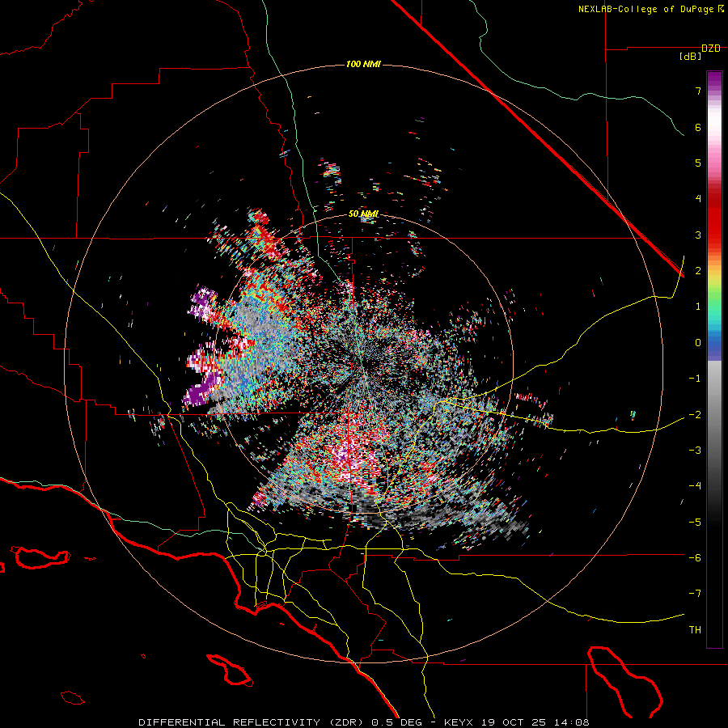This screenshot has width=728, height=728.
Task: Click the -2 tick label on the scale
Action: [x=695, y=415]
